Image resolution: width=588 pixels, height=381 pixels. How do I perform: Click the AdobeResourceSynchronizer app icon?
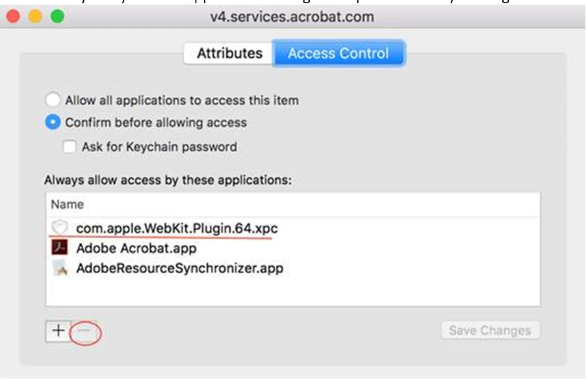[x=60, y=268]
